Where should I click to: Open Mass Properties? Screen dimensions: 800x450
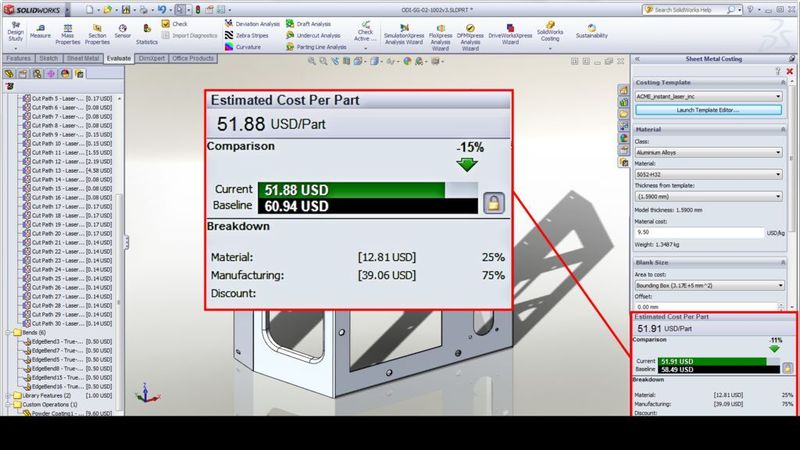[x=67, y=34]
